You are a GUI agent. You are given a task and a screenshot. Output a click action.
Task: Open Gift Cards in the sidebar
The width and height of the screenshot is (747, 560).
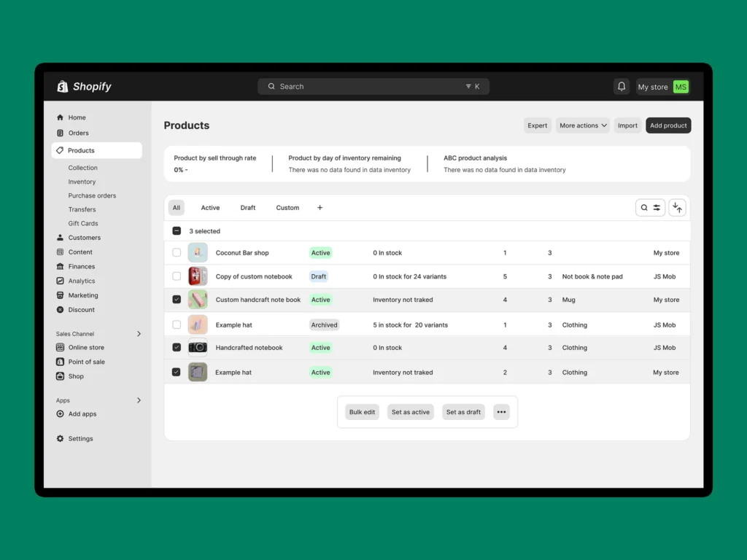(x=83, y=223)
